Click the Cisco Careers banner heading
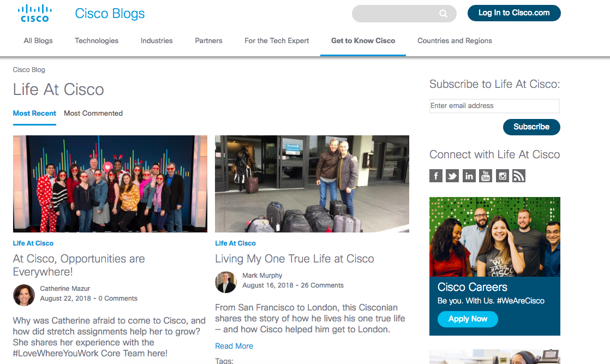This screenshot has height=364, width=610. click(473, 287)
